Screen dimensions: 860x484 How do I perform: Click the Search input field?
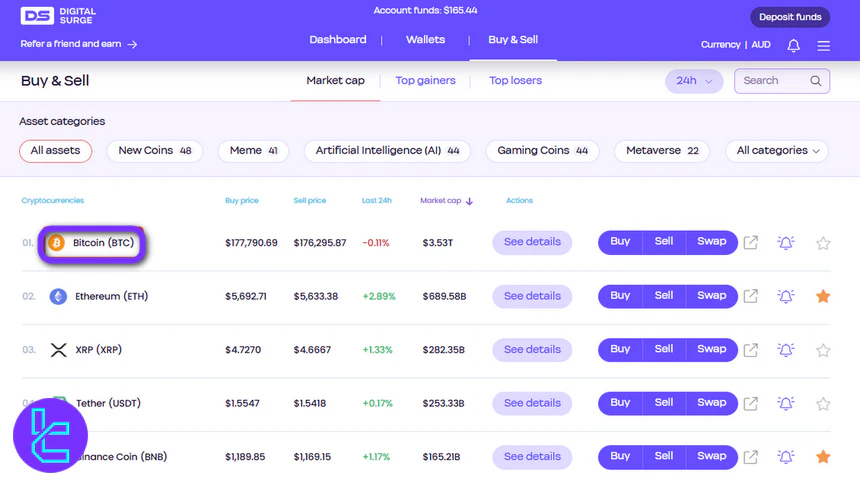pos(782,81)
